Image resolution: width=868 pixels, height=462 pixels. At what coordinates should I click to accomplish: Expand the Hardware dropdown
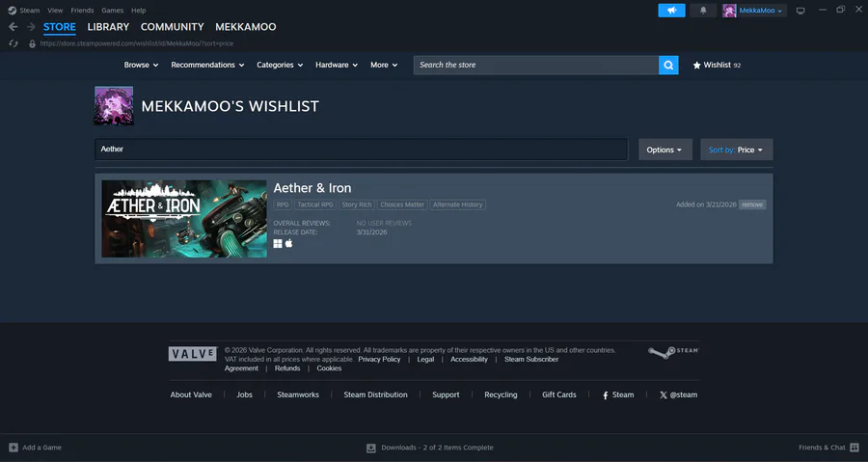337,65
